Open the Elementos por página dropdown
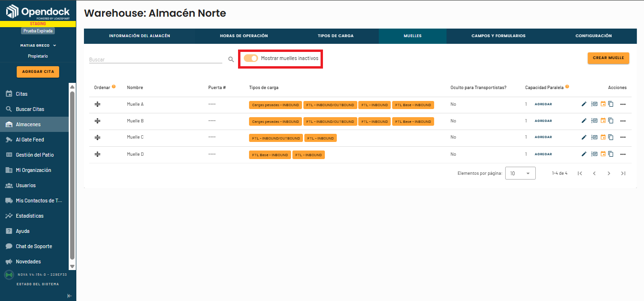 [520, 173]
